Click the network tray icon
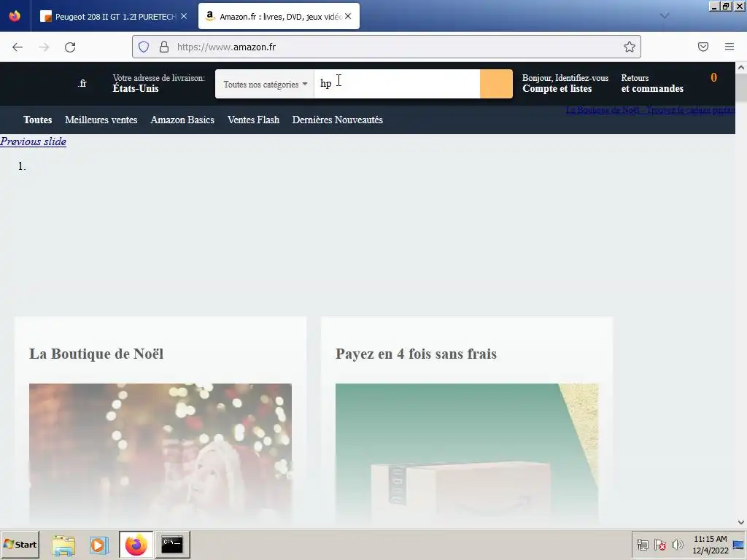This screenshot has height=560, width=747. [643, 545]
